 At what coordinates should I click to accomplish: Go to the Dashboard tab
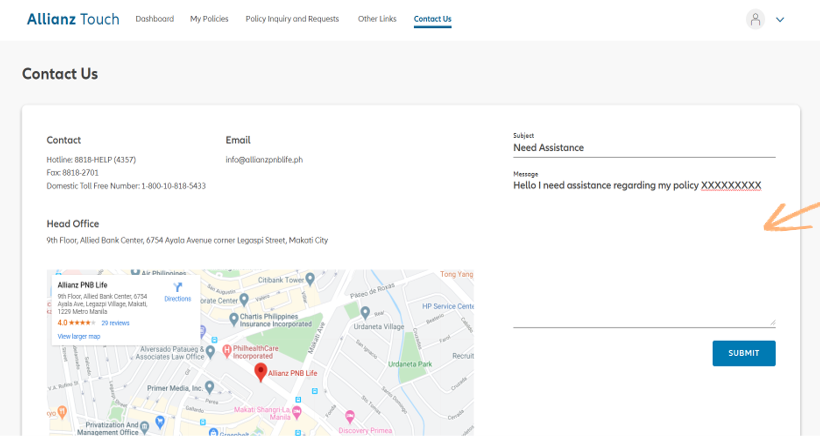tap(154, 19)
